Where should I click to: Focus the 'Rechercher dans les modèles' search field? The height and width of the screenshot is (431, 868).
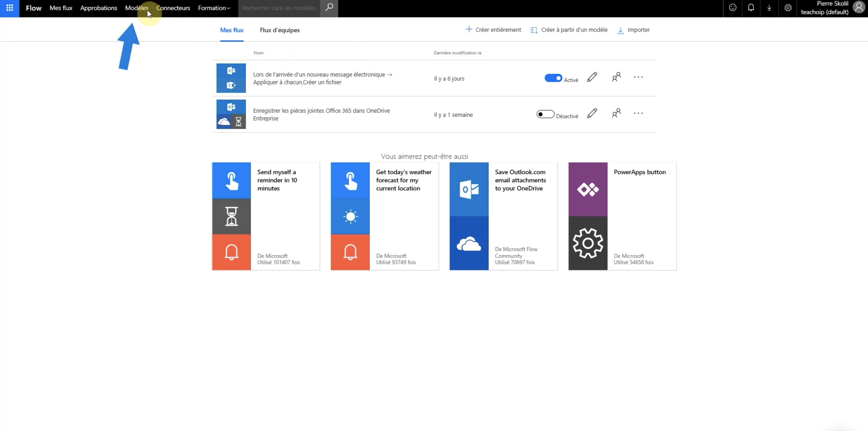tap(279, 8)
